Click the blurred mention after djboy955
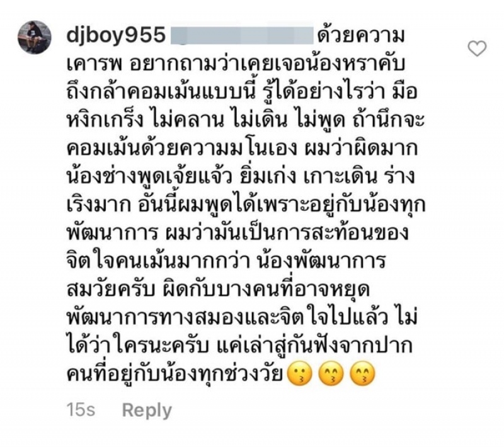Image resolution: width=504 pixels, height=447 pixels. tap(241, 36)
